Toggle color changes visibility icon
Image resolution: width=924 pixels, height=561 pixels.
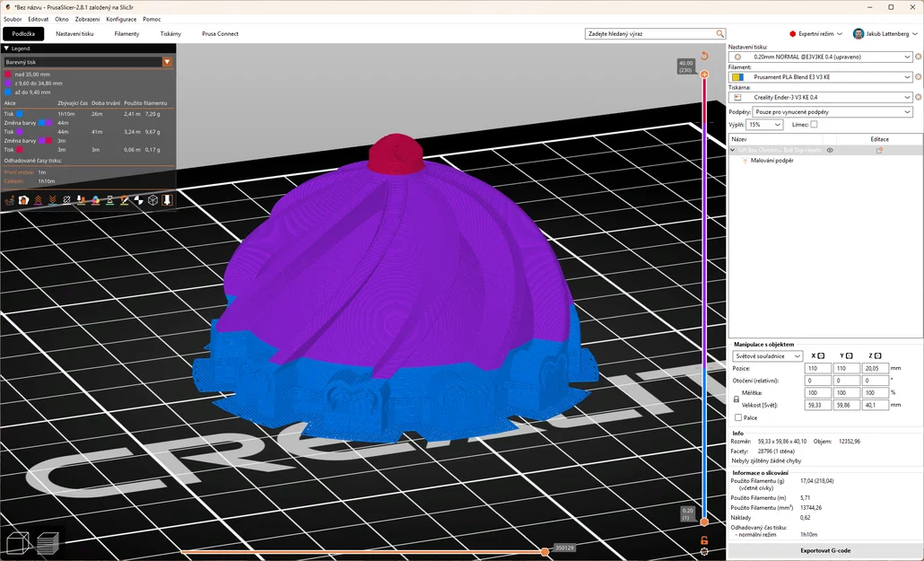click(95, 200)
